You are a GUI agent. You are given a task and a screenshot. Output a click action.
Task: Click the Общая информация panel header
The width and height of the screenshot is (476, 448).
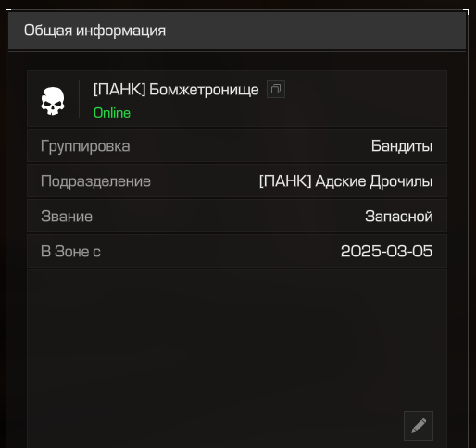(237, 31)
